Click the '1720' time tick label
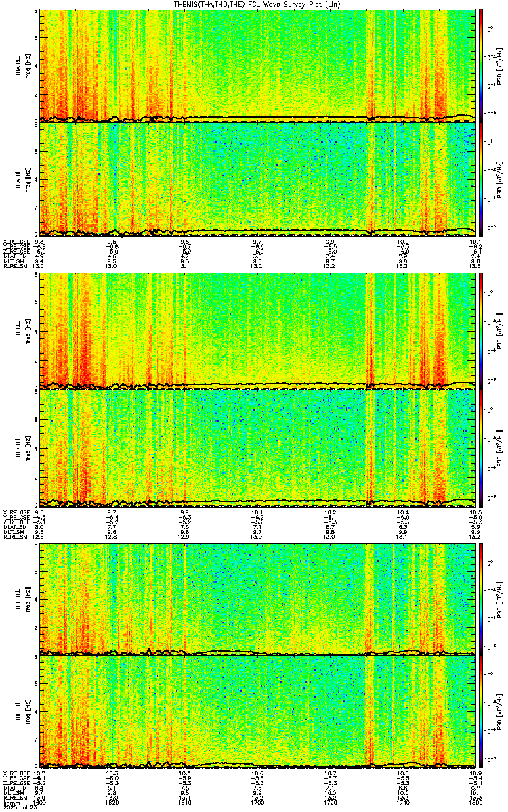508x812 pixels. pos(330,802)
